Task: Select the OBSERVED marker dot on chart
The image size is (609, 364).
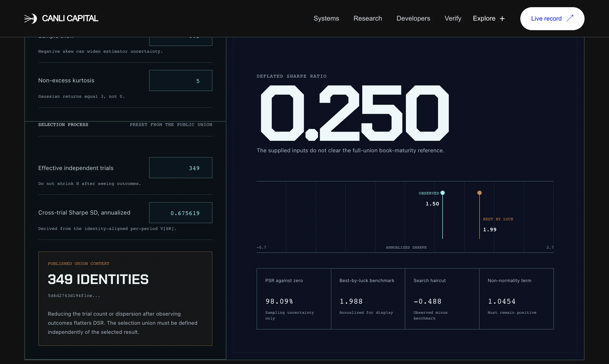Action: pyautogui.click(x=443, y=193)
